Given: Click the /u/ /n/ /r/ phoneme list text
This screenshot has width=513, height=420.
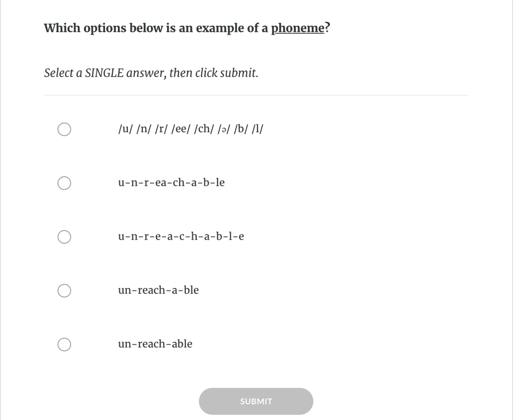Looking at the screenshot, I should pyautogui.click(x=191, y=129).
